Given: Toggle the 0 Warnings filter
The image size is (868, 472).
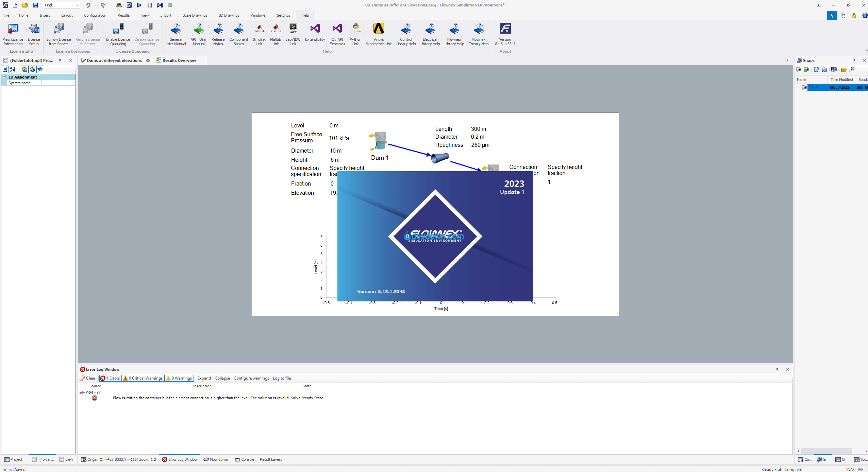Looking at the screenshot, I should pyautogui.click(x=179, y=378).
